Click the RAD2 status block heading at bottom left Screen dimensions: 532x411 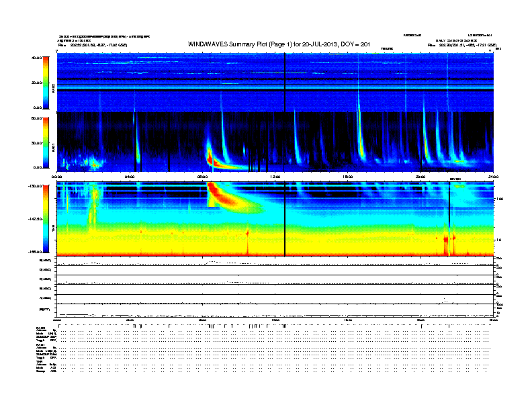point(41,328)
